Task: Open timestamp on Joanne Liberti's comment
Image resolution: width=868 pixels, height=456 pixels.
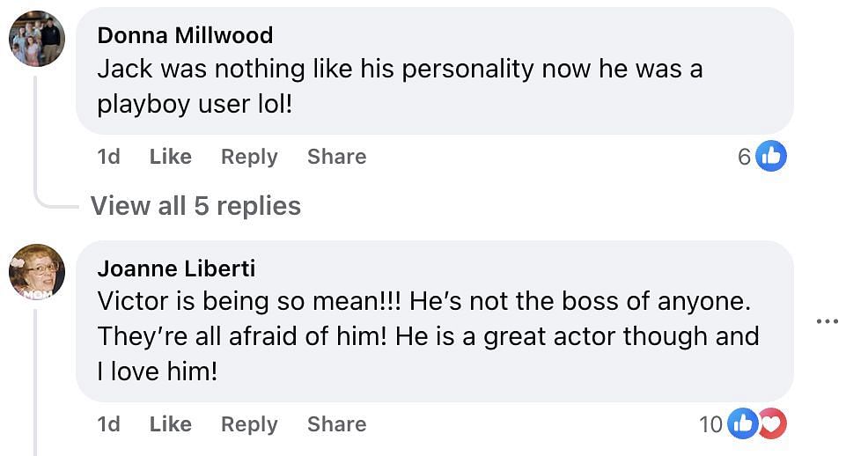Action: point(108,424)
